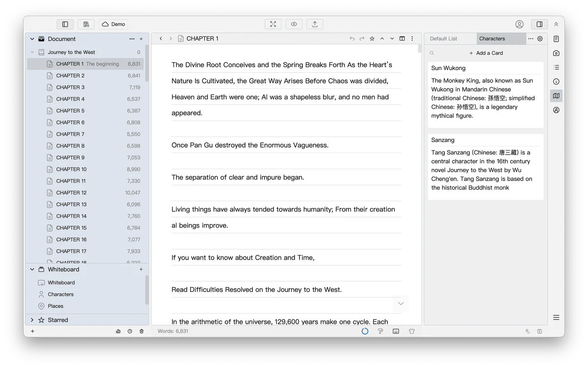The width and height of the screenshot is (588, 368).
Task: Expand the Starred section
Action: [32, 320]
